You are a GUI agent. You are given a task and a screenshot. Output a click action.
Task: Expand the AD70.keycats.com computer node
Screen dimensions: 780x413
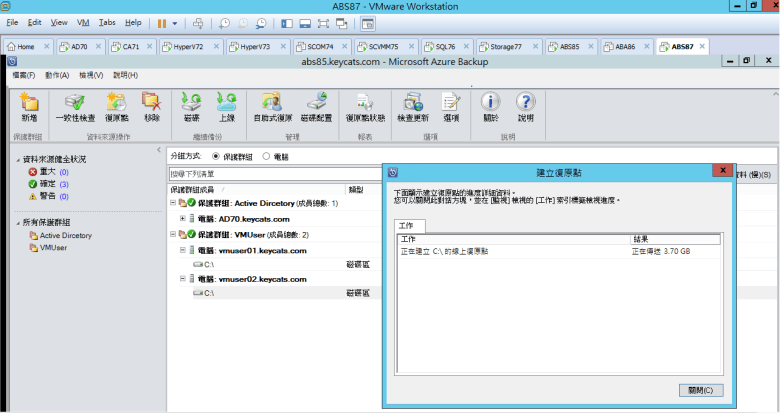183,219
